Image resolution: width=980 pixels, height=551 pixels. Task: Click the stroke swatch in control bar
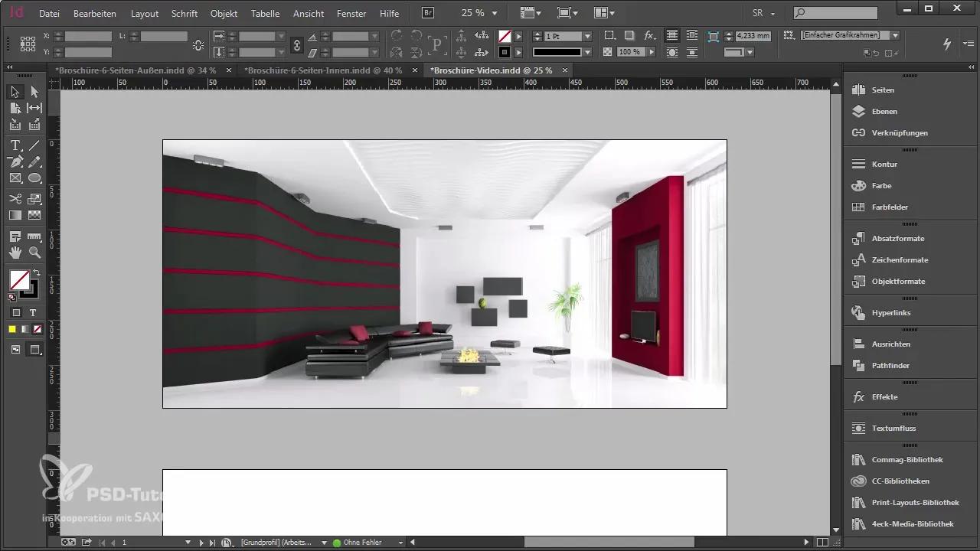pyautogui.click(x=505, y=52)
